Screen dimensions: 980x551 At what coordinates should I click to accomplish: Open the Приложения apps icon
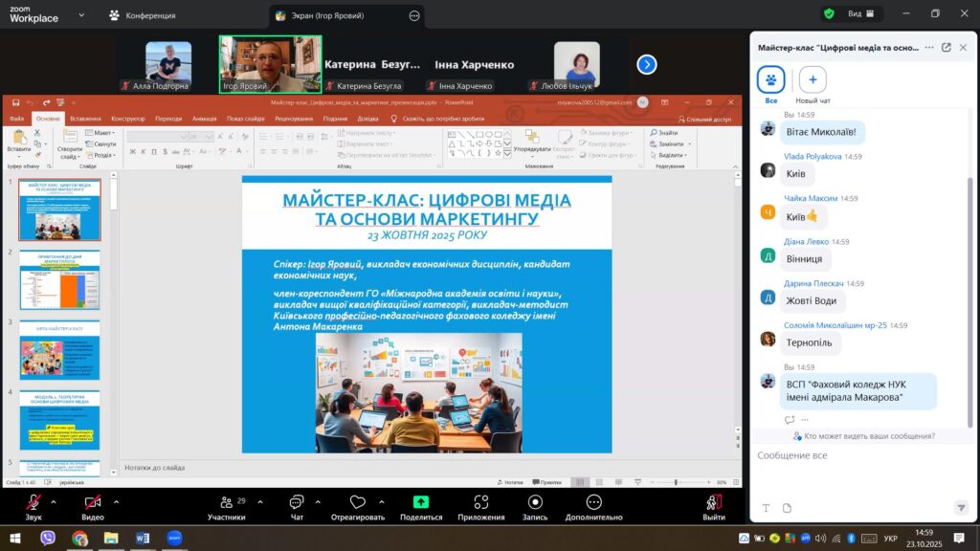click(x=480, y=502)
